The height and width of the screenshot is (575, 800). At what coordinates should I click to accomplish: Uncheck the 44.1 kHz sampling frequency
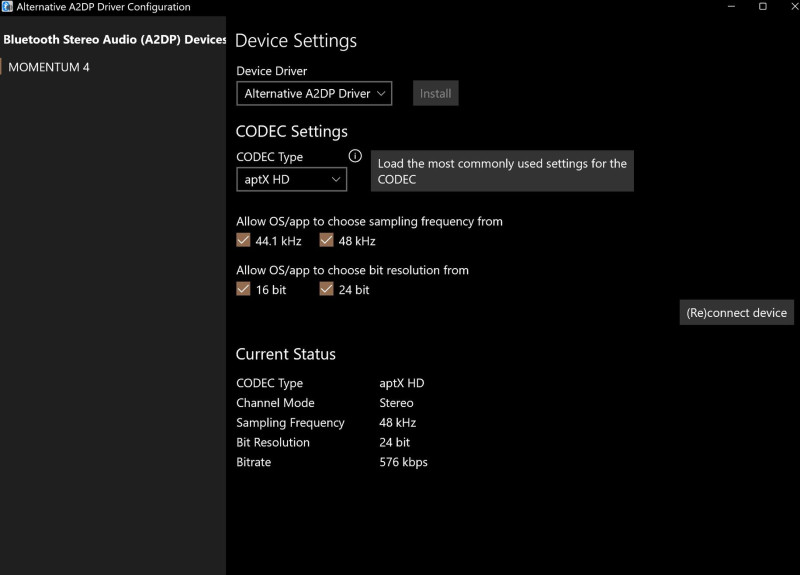243,240
